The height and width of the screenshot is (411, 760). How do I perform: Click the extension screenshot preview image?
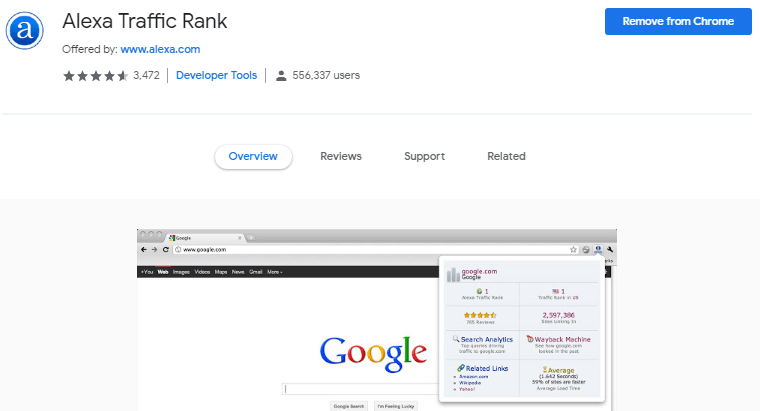coord(377,320)
